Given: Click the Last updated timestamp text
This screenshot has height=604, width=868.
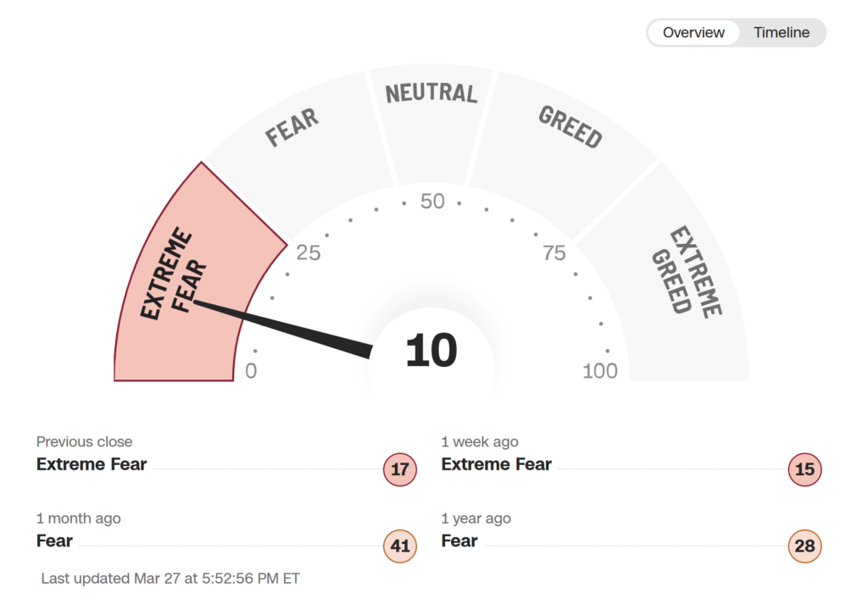Looking at the screenshot, I should click(x=170, y=579).
